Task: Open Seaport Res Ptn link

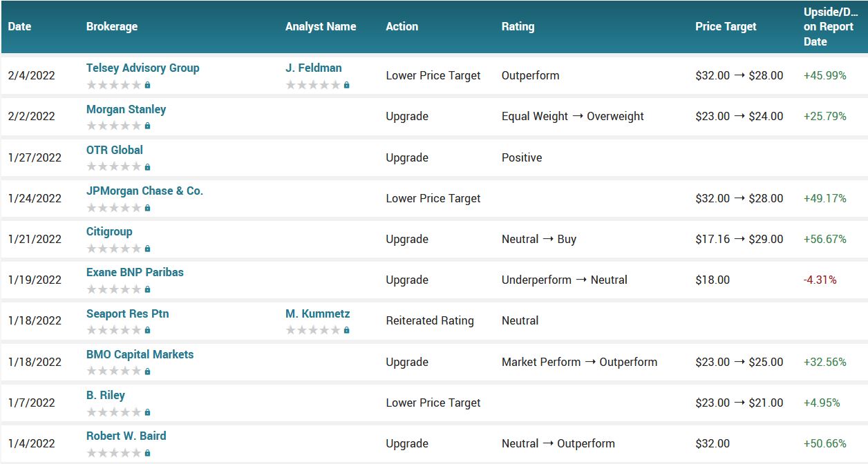Action: click(x=127, y=313)
